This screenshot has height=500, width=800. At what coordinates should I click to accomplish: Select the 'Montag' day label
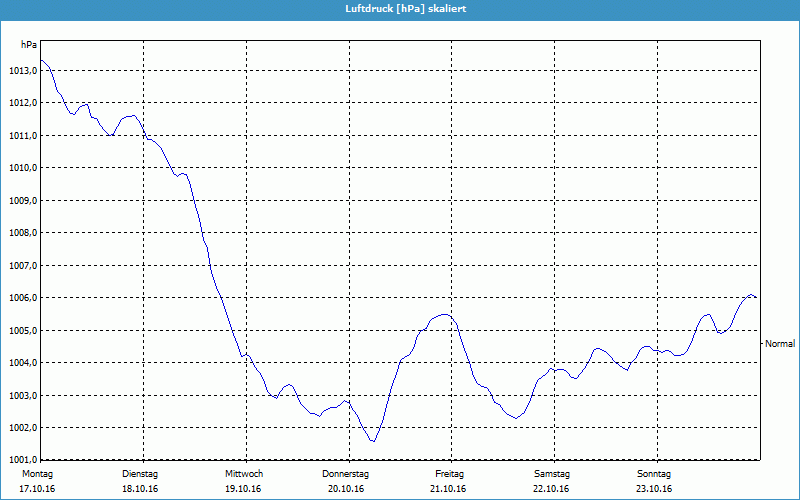[37, 474]
